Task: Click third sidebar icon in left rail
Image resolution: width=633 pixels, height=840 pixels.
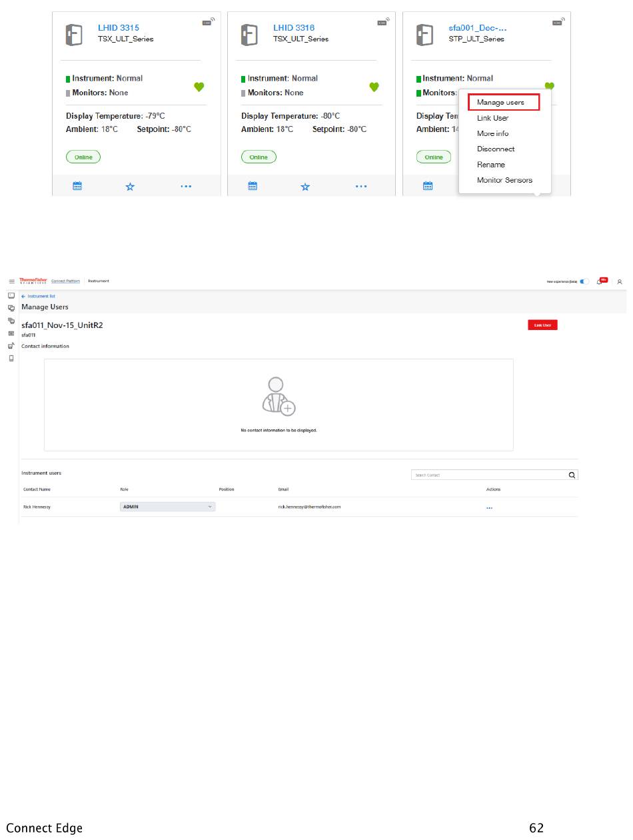Action: coord(11,321)
